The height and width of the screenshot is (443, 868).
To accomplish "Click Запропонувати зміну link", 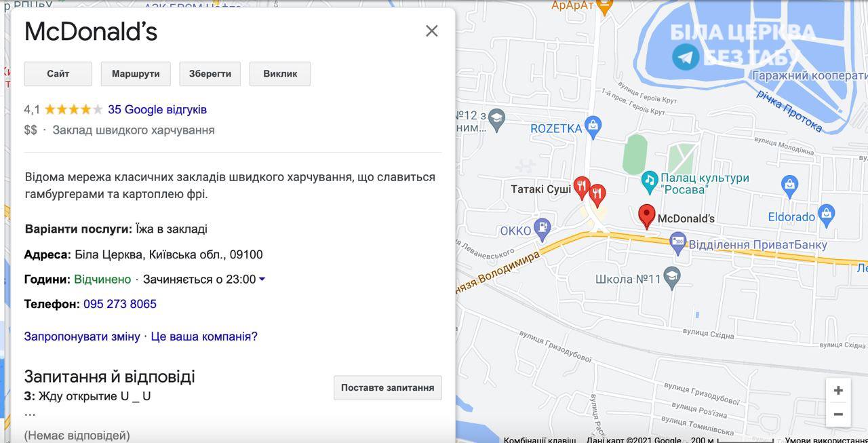I will coord(82,336).
